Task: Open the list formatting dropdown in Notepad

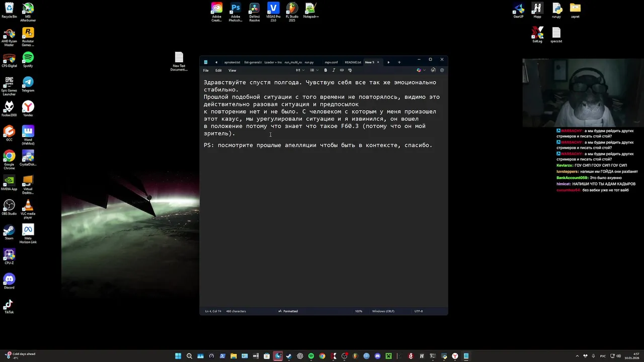Action: tap(313, 70)
